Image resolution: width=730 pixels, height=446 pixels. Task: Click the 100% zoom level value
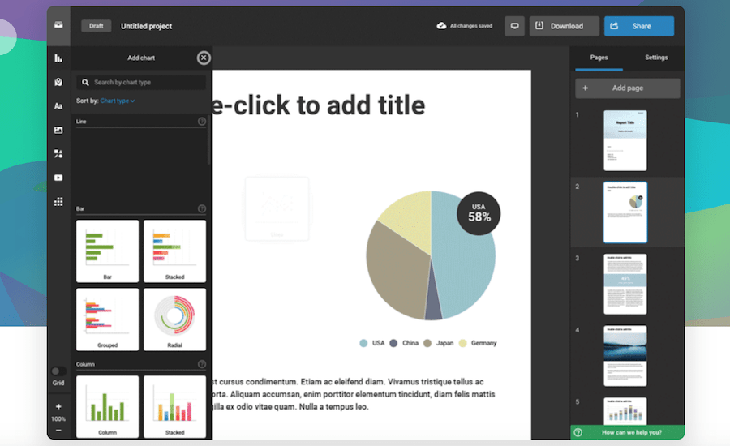point(58,419)
